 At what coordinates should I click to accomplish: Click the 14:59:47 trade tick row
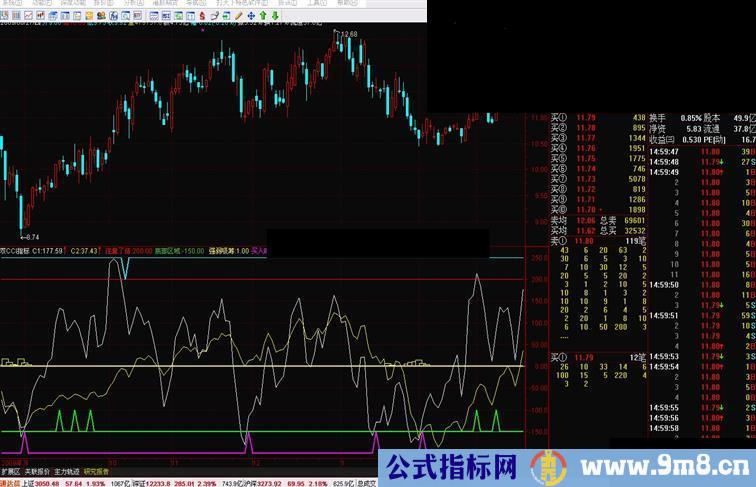click(x=663, y=161)
